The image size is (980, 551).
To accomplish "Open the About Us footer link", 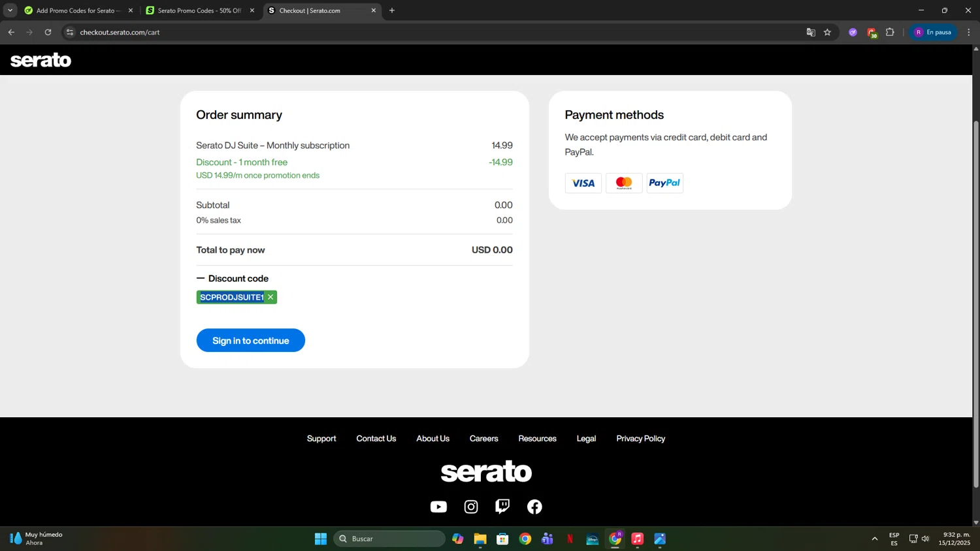I will point(433,439).
